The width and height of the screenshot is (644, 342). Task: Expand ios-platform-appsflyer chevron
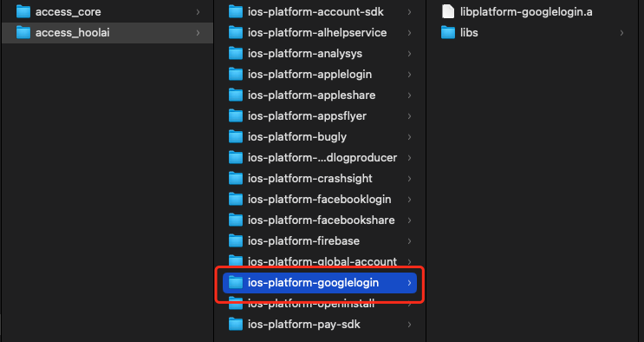(409, 116)
